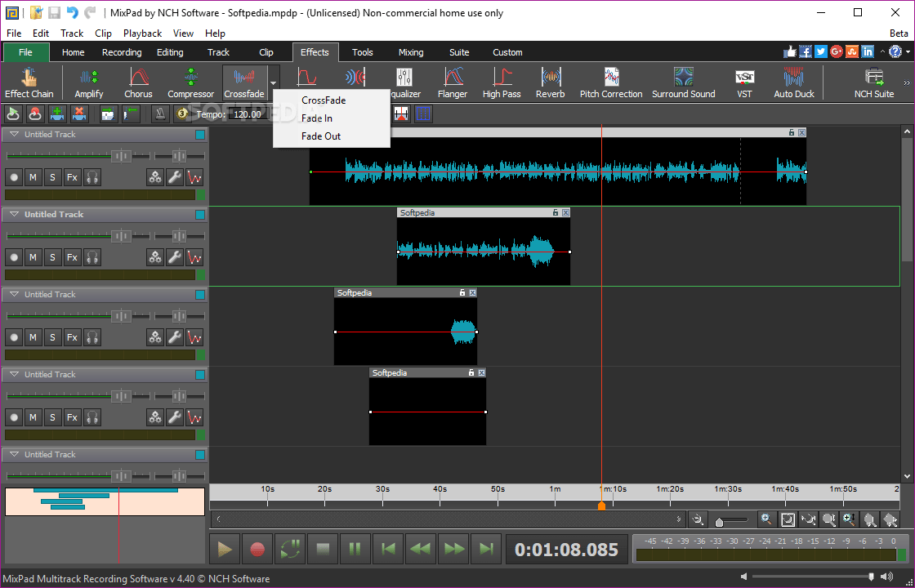Open the VST plugin effect
915x588 pixels.
point(744,82)
